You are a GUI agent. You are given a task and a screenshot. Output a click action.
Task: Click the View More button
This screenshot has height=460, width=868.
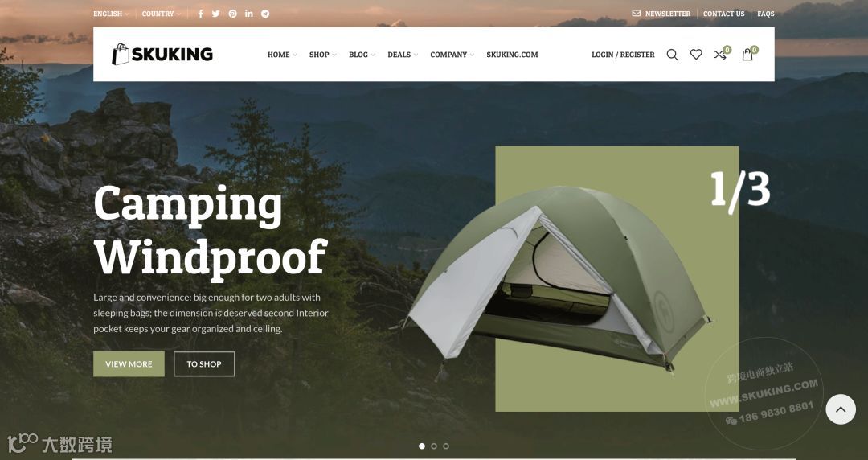click(129, 364)
